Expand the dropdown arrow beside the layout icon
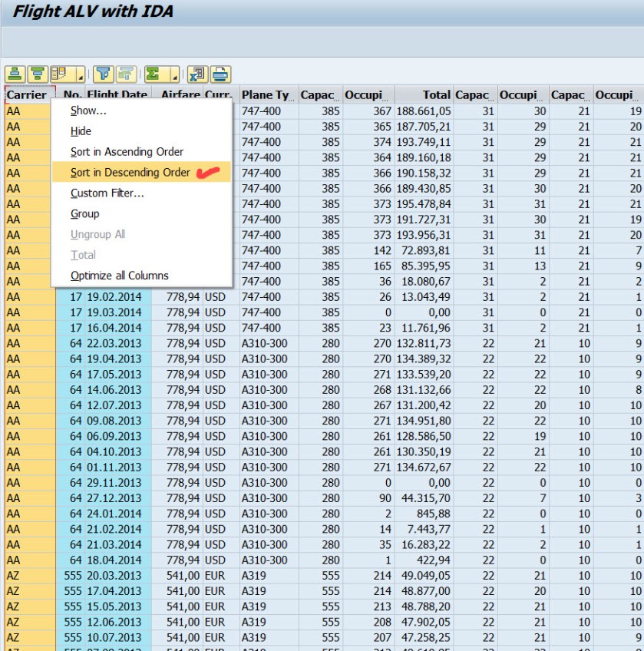The image size is (644, 651). (80, 75)
